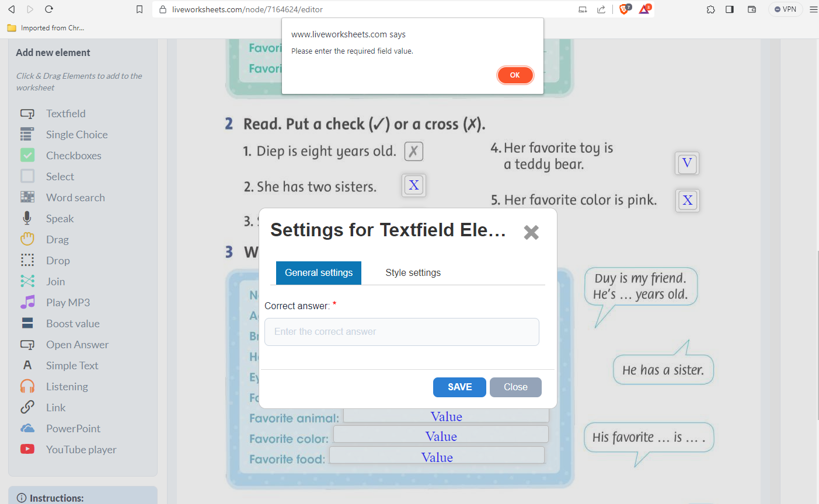Viewport: 819px width, 504px height.
Task: Open the General settings tab
Action: 318,272
